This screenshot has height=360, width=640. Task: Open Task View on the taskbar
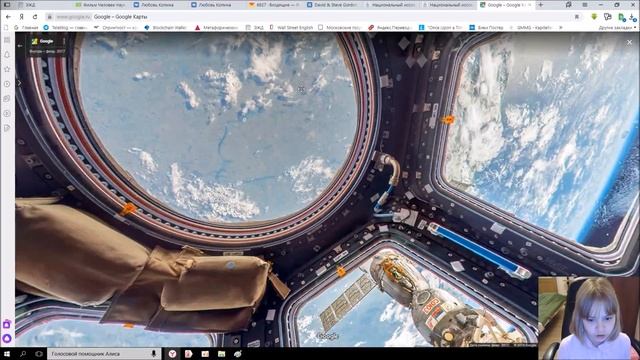[x=39, y=354]
